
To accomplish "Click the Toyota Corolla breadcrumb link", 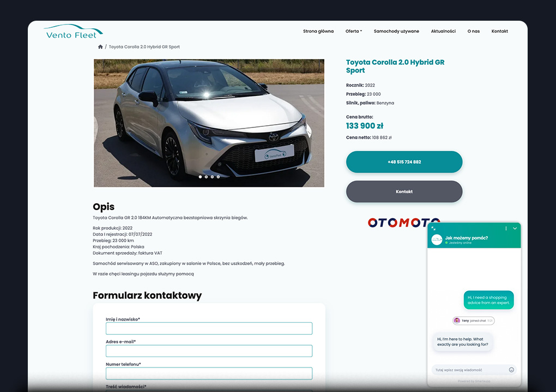I will [144, 47].
